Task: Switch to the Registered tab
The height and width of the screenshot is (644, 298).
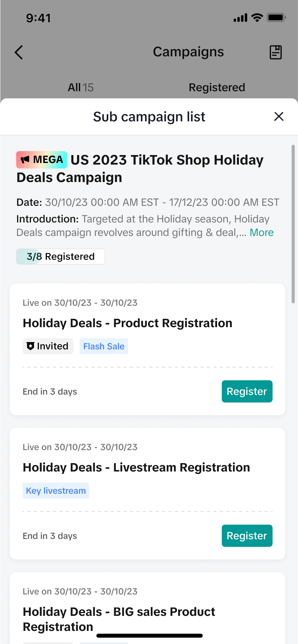Action: pyautogui.click(x=217, y=87)
